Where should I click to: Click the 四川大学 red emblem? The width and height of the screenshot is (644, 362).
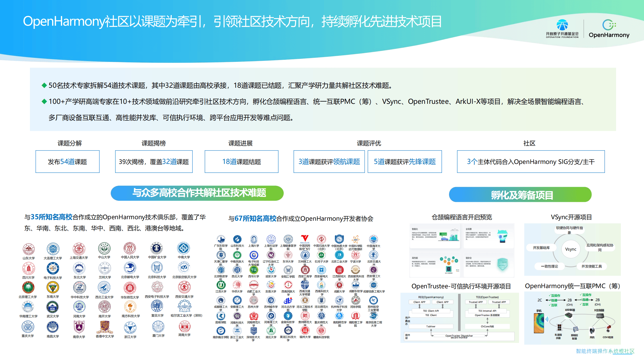28,269
